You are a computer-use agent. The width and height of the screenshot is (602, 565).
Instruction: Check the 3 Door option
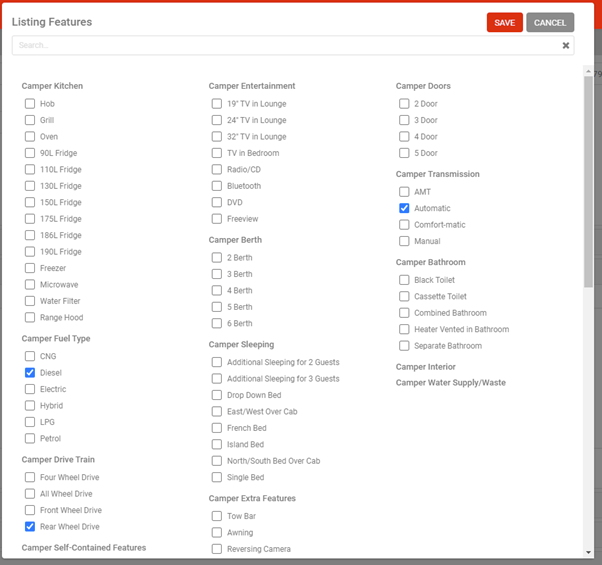point(404,120)
